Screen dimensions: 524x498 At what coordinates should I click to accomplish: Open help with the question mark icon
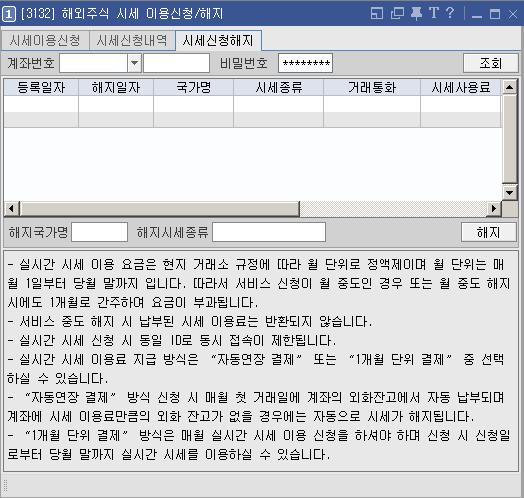(450, 13)
